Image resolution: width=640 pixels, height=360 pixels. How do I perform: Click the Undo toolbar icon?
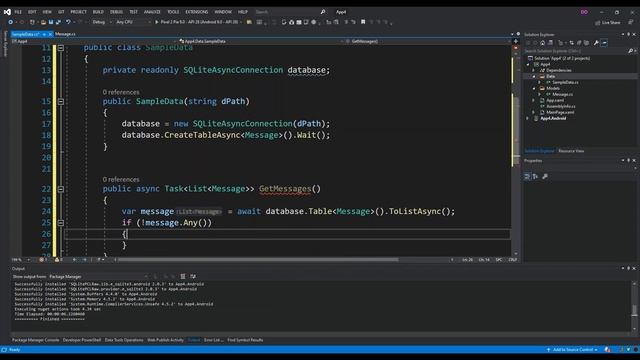[x=68, y=22]
